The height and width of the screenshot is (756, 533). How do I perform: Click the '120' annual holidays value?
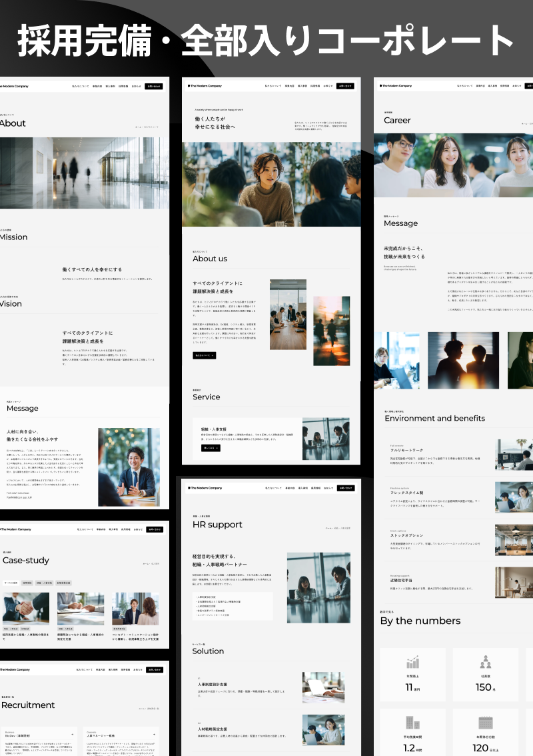pyautogui.click(x=480, y=748)
